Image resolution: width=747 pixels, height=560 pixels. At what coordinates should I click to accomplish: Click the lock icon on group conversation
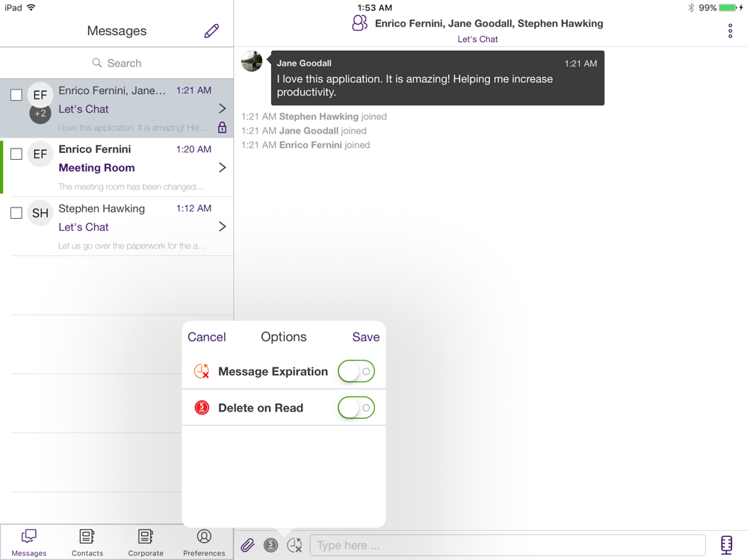coord(222,127)
